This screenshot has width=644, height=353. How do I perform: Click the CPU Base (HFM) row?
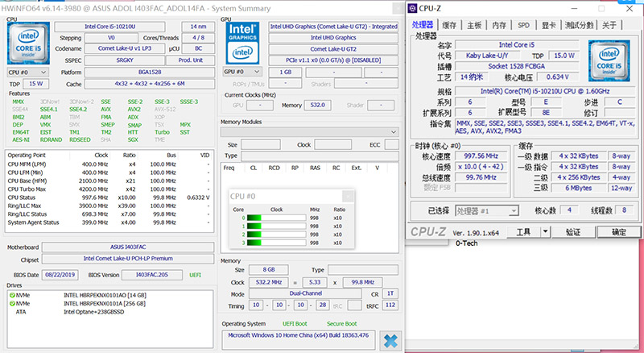[x=109, y=181]
